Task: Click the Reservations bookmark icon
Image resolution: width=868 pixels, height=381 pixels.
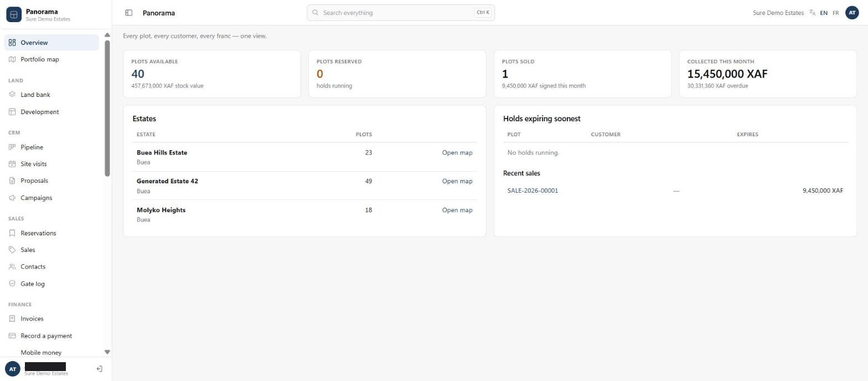Action: pos(12,233)
